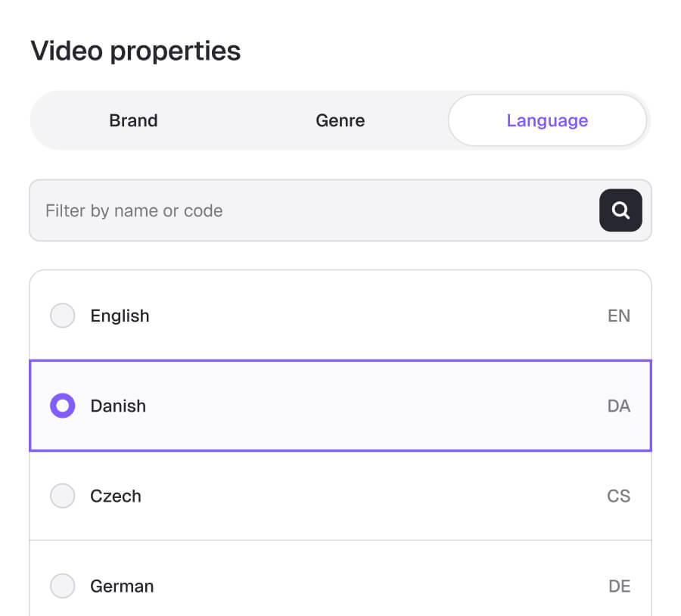The image size is (681, 616).
Task: Select the English radio button
Action: click(x=63, y=316)
